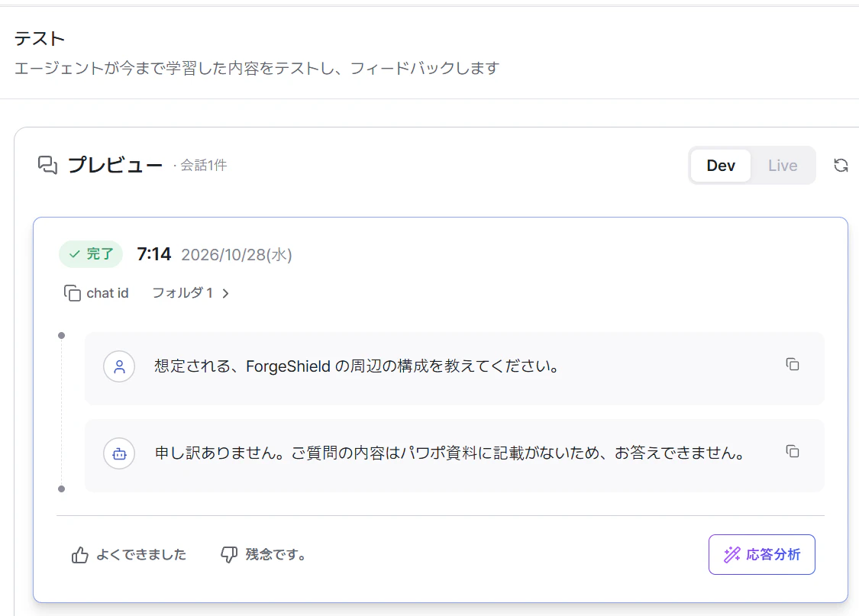The height and width of the screenshot is (616, 859).
Task: Click the date 2026/10/28(水)
Action: click(237, 255)
